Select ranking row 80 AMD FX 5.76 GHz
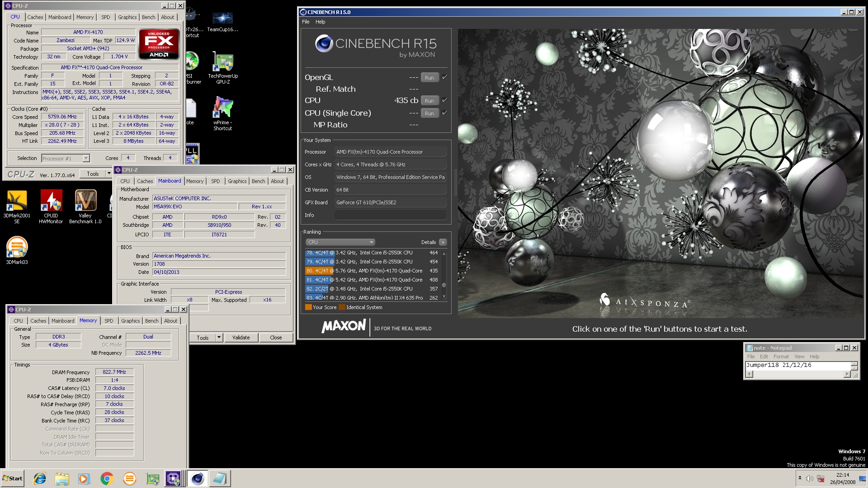 (x=372, y=271)
